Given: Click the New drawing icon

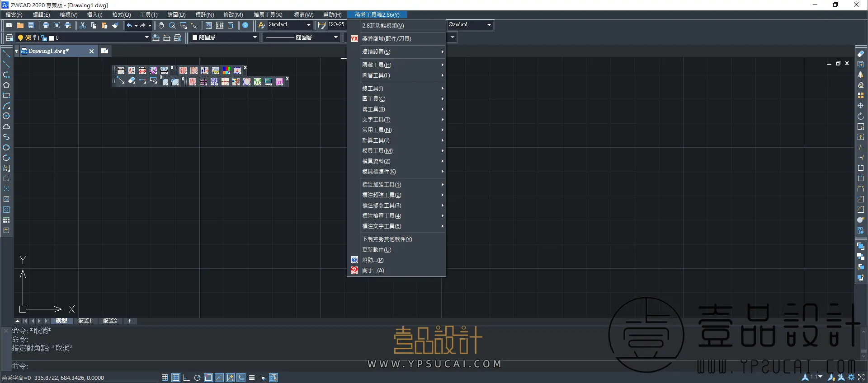Looking at the screenshot, I should pyautogui.click(x=9, y=26).
